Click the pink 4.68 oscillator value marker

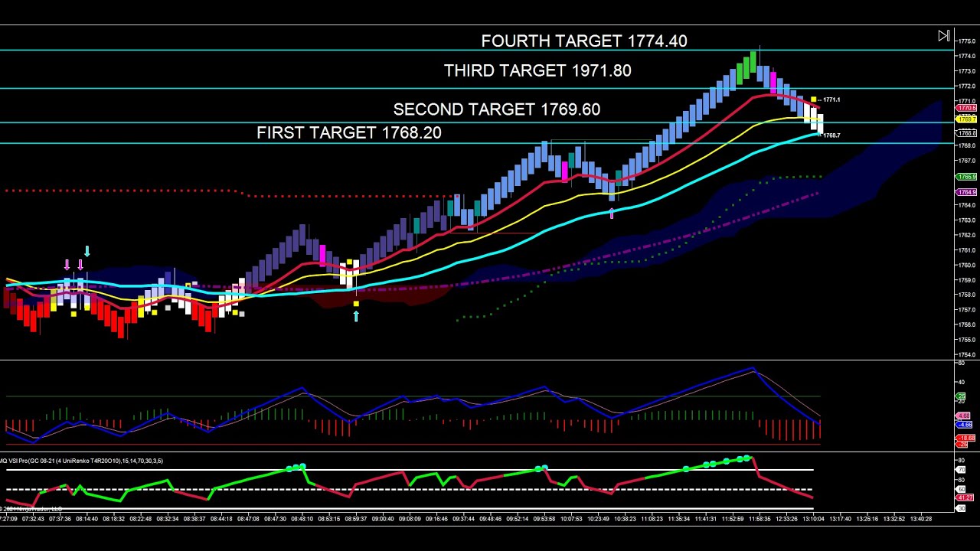tap(963, 416)
